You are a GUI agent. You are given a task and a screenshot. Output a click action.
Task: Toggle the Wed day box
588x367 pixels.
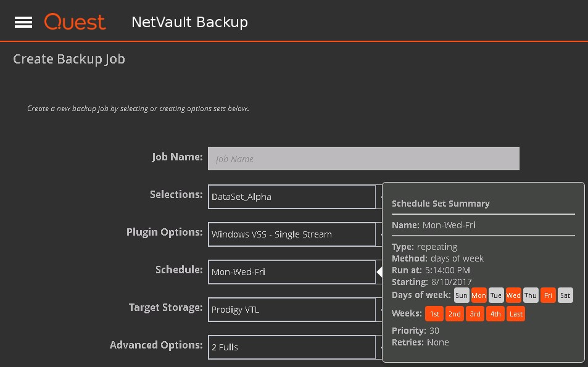[513, 295]
